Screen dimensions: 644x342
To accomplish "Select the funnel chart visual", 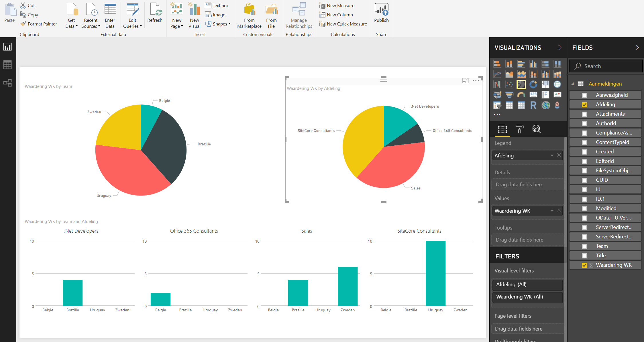I will tap(509, 95).
